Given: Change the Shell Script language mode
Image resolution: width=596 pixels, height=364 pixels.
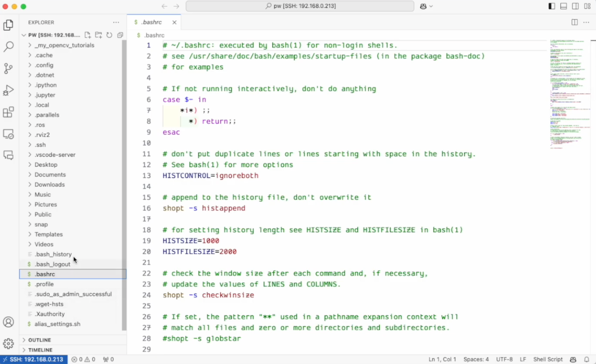Looking at the screenshot, I should (x=548, y=359).
